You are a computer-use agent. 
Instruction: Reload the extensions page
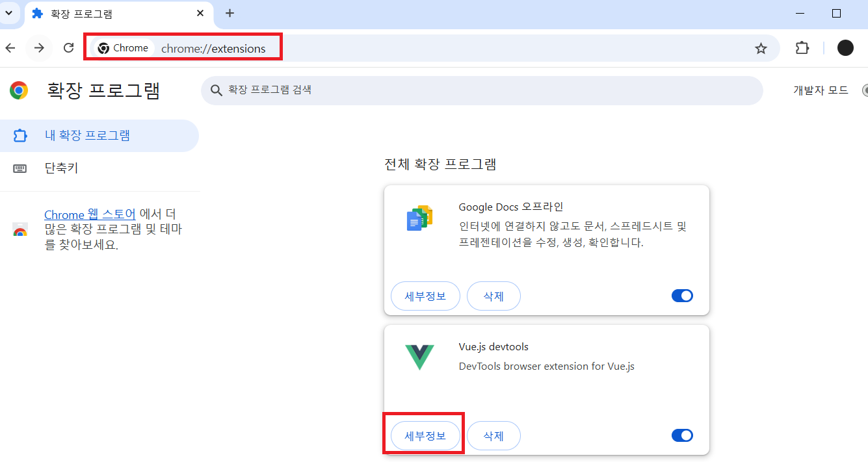point(68,48)
